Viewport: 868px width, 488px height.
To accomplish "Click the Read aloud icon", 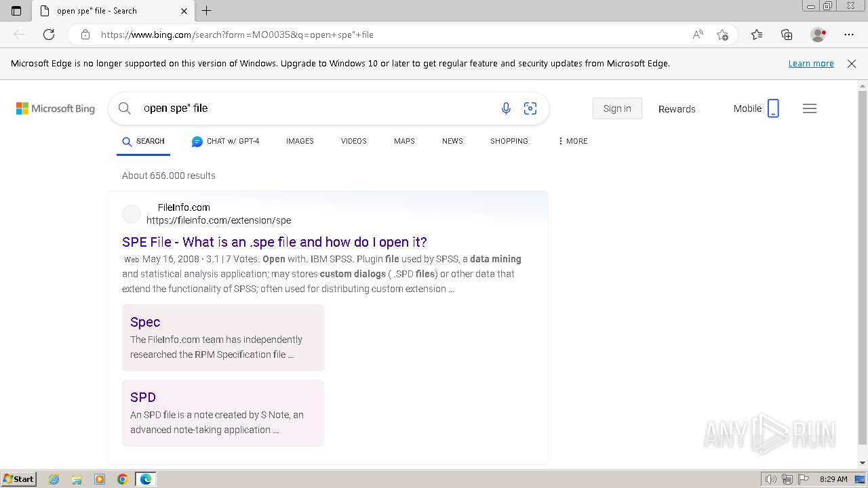I will point(698,35).
